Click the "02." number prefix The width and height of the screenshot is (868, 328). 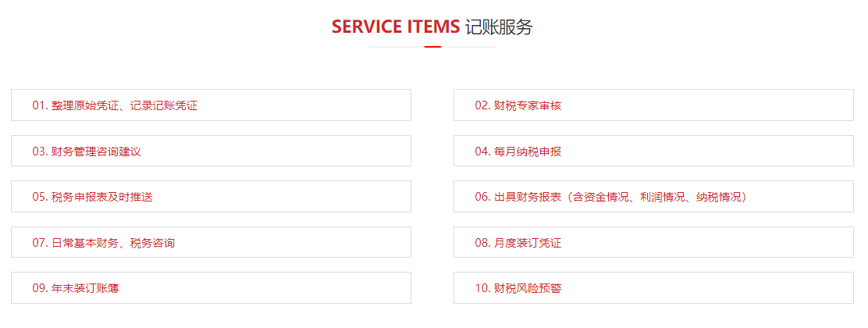[x=482, y=105]
